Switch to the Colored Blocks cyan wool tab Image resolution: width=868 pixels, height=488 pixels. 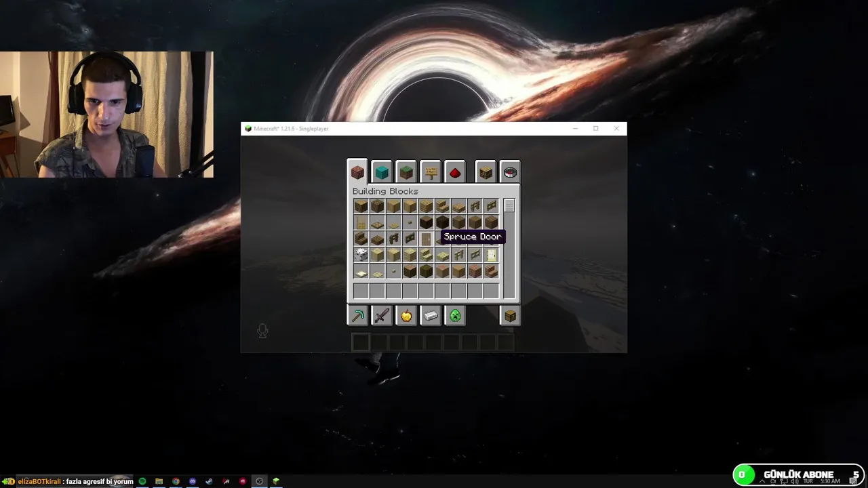tap(382, 172)
